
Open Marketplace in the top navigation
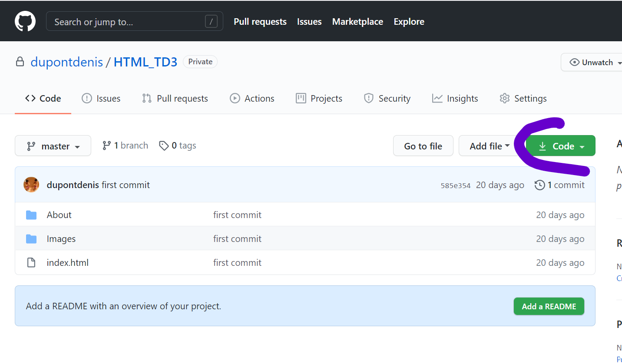357,22
